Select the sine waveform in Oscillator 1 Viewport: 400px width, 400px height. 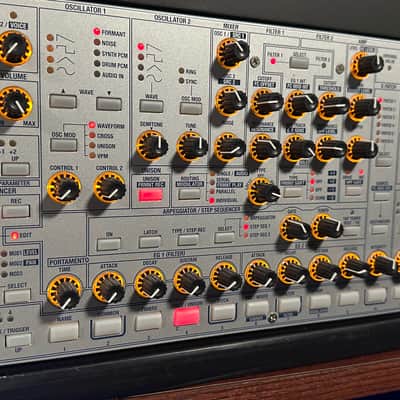65,70
